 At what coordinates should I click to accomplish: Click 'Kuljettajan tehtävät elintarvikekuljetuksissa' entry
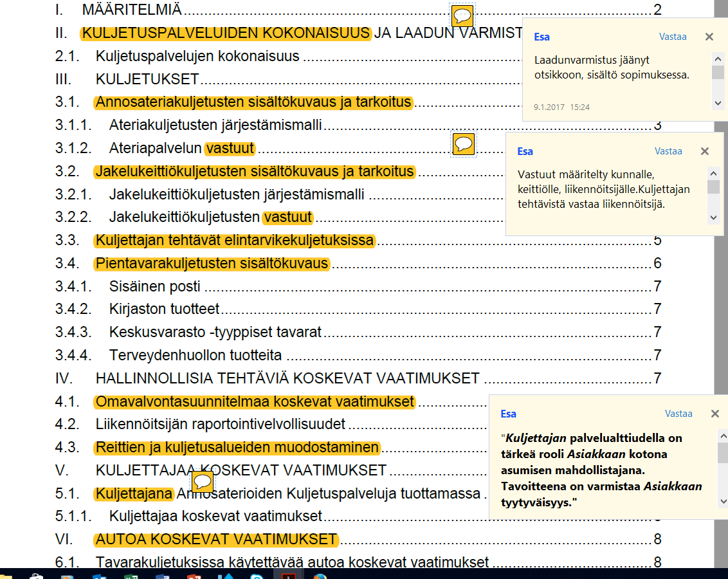[x=235, y=240]
